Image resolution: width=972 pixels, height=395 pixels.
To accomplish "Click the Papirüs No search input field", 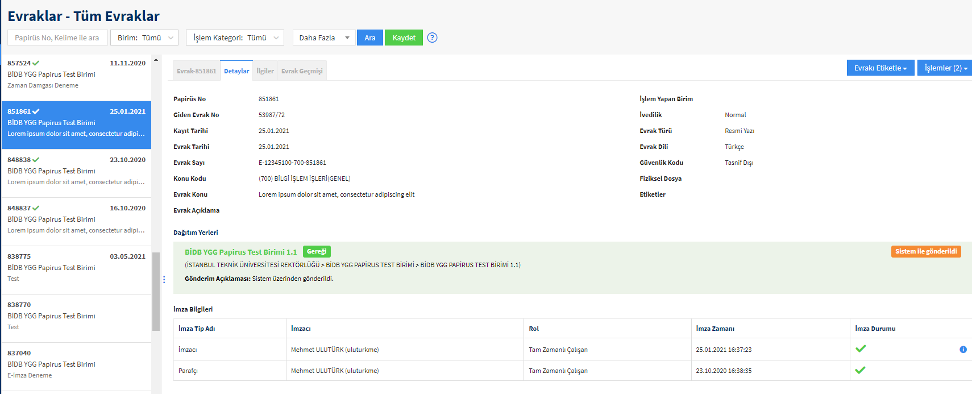I will pos(57,37).
